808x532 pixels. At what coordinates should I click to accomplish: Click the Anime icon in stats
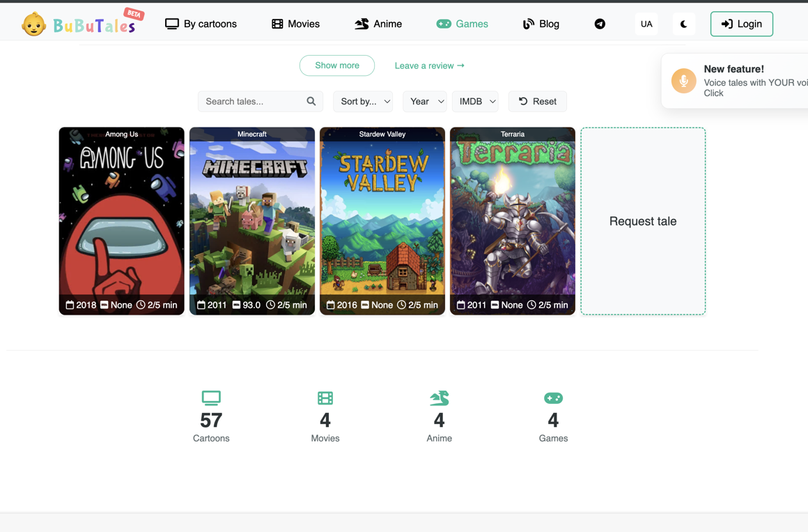[x=439, y=398]
